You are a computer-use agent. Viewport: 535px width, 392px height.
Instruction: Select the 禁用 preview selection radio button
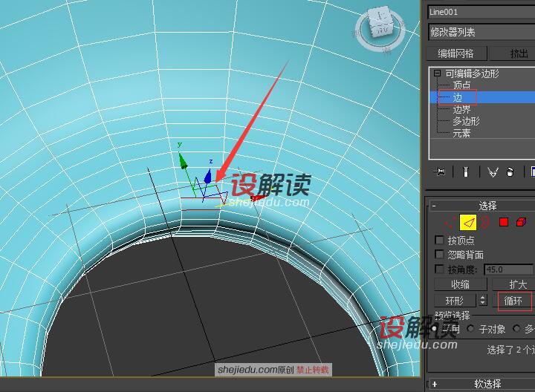[x=435, y=329]
